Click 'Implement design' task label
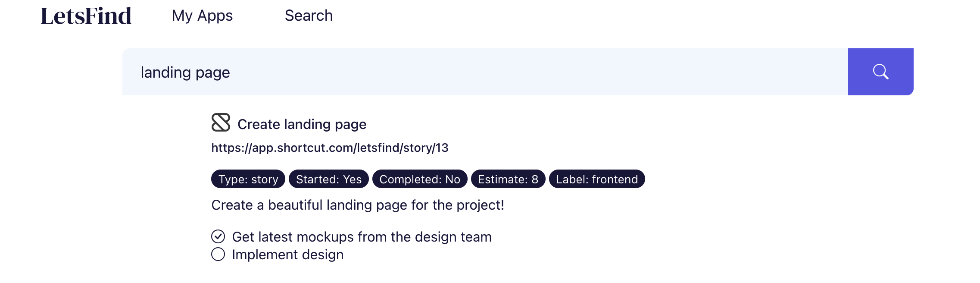Screen dimensions: 980x283 (287, 254)
